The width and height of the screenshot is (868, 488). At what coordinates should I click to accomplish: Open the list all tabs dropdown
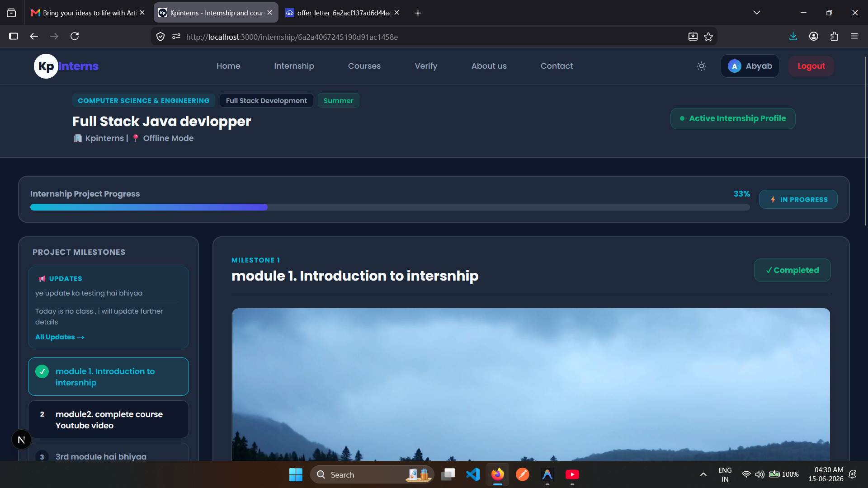(756, 13)
